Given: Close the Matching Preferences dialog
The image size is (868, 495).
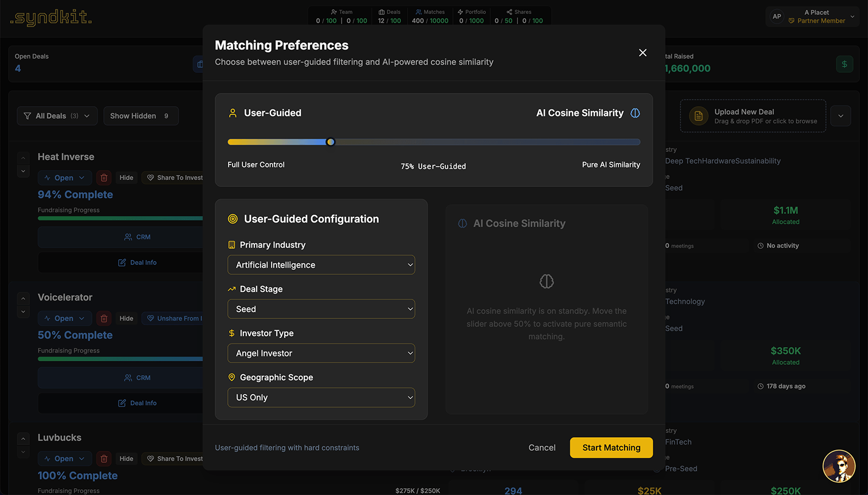Looking at the screenshot, I should coord(642,53).
